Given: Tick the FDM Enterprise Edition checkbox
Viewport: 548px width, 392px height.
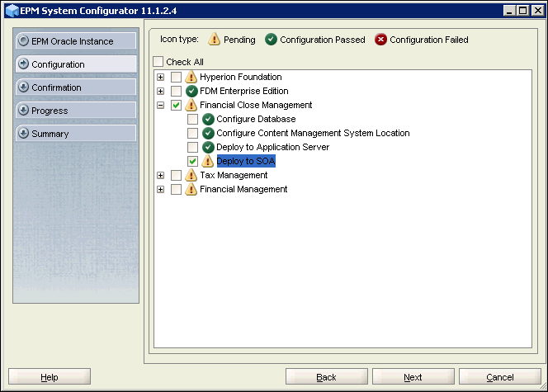Looking at the screenshot, I should tap(176, 91).
